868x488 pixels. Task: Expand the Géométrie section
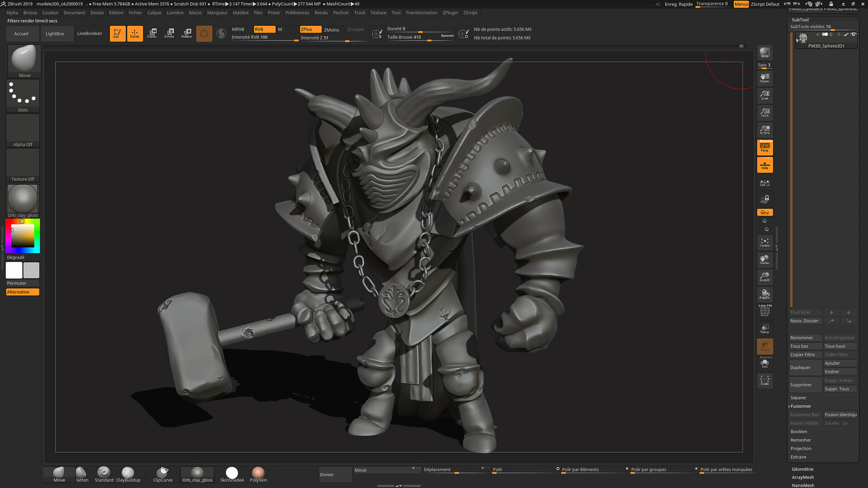coord(802,469)
